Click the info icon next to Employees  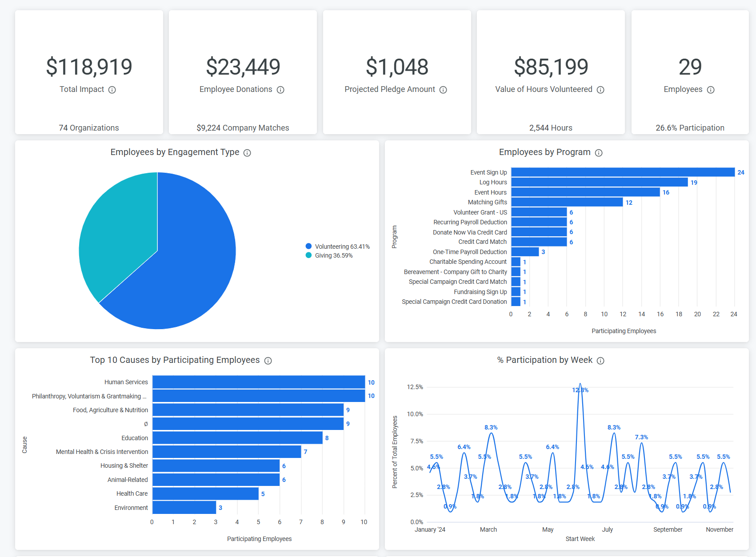point(711,90)
